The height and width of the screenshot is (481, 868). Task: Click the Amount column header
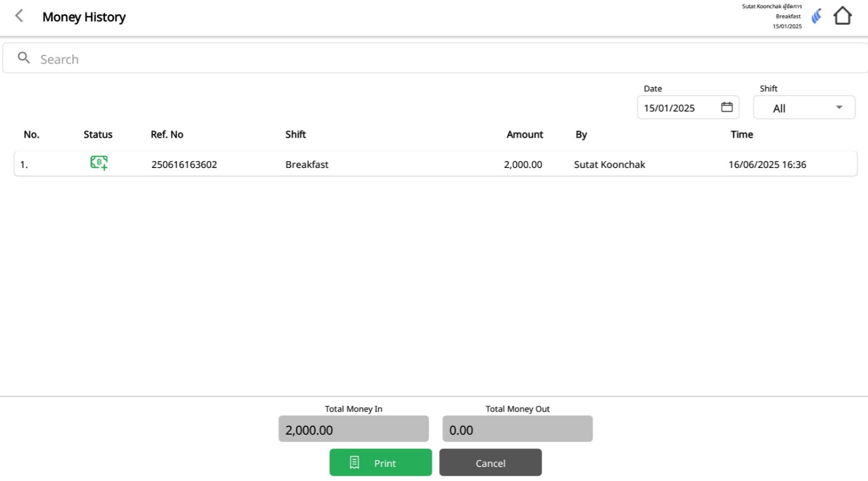(525, 135)
